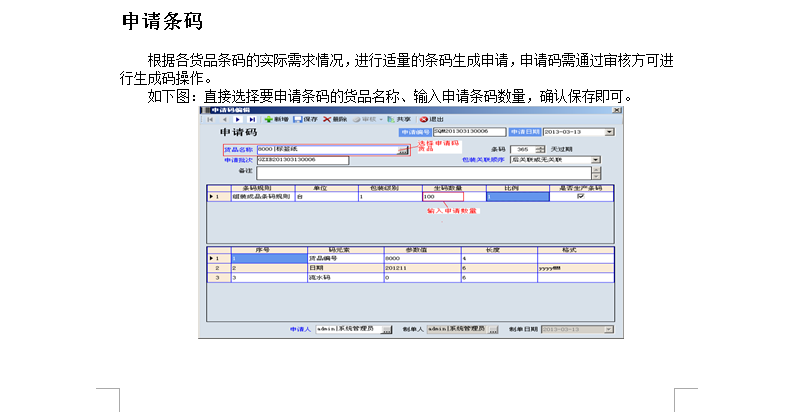Go to the first record navigation arrow

(211, 119)
